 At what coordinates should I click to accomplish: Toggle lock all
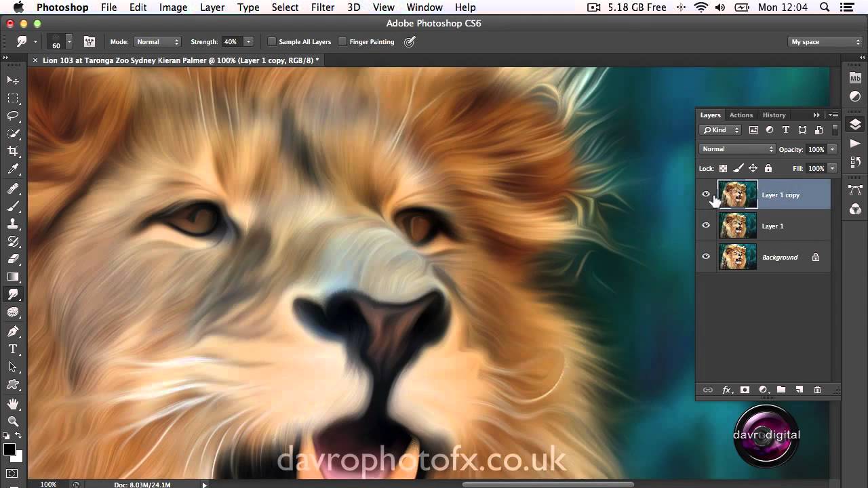pyautogui.click(x=768, y=168)
